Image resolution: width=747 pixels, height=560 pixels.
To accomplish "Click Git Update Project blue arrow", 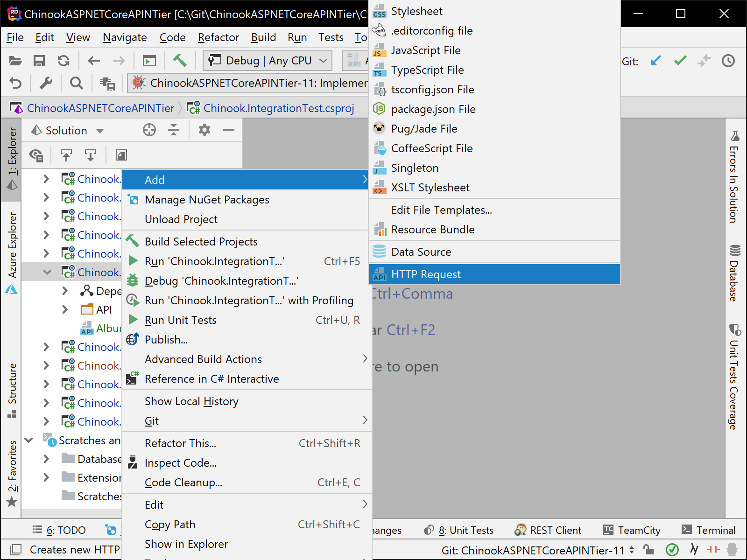I will pyautogui.click(x=656, y=61).
